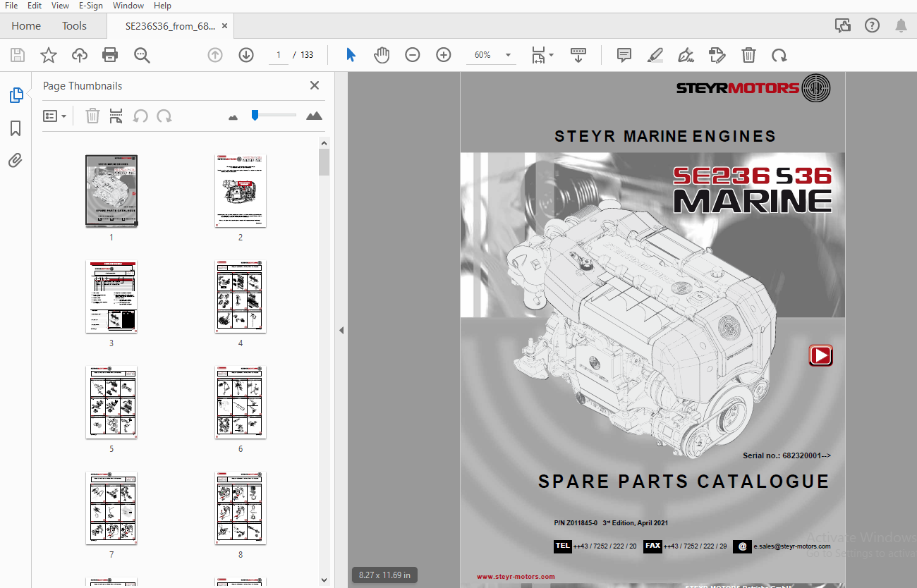Select page 5 thumbnail
The image size is (917, 588).
pos(111,403)
